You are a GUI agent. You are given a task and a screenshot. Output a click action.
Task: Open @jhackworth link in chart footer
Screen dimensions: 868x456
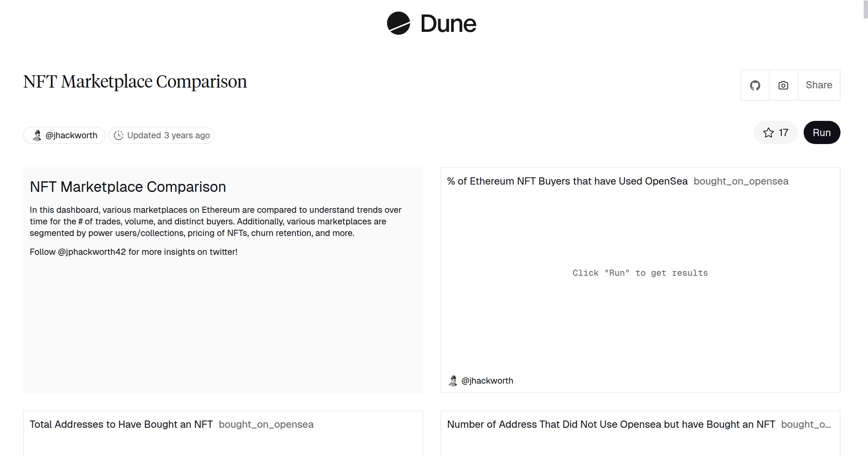click(487, 381)
